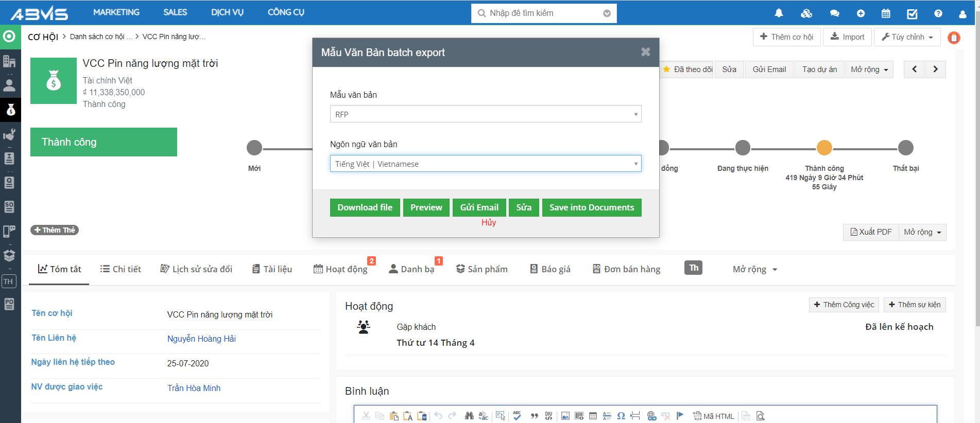Expand the 'Tùy chỉnh' dropdown
The image size is (980, 423).
(x=907, y=37)
